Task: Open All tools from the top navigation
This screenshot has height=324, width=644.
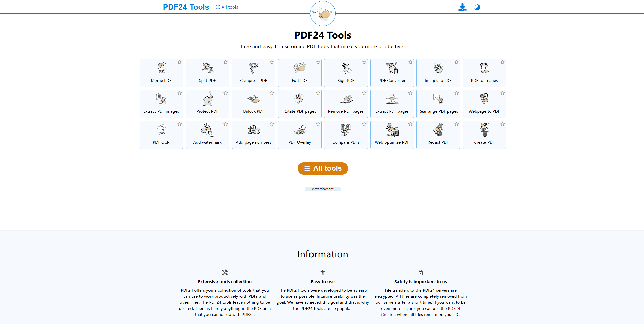Action: (227, 7)
